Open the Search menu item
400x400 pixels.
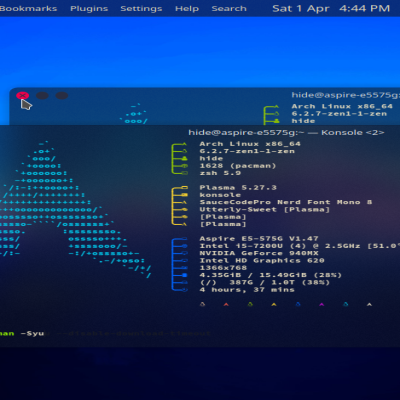229,9
